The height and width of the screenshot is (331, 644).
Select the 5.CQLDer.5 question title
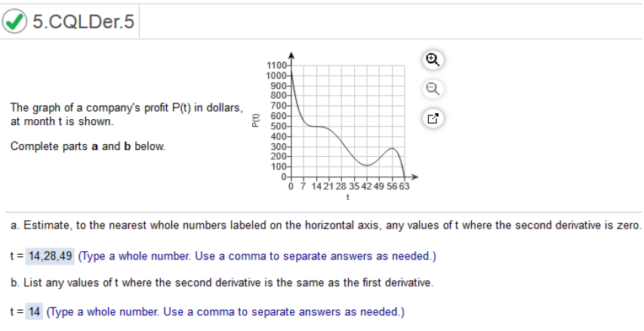click(x=83, y=21)
